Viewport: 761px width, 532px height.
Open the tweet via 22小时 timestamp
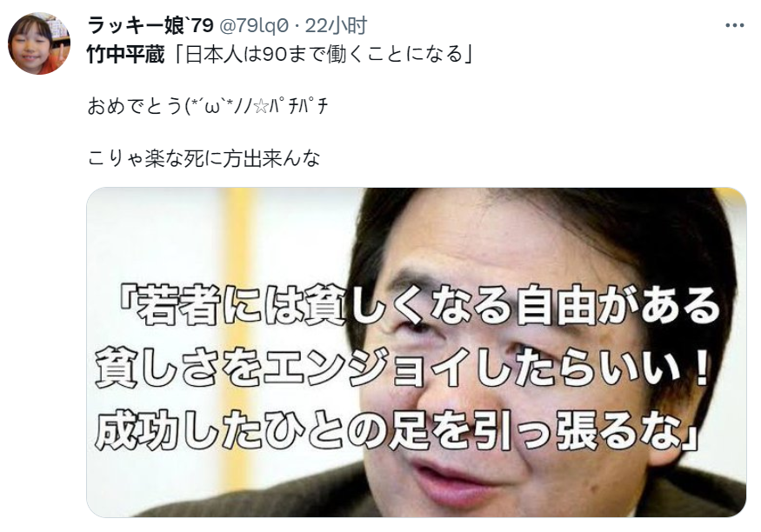[x=336, y=26]
